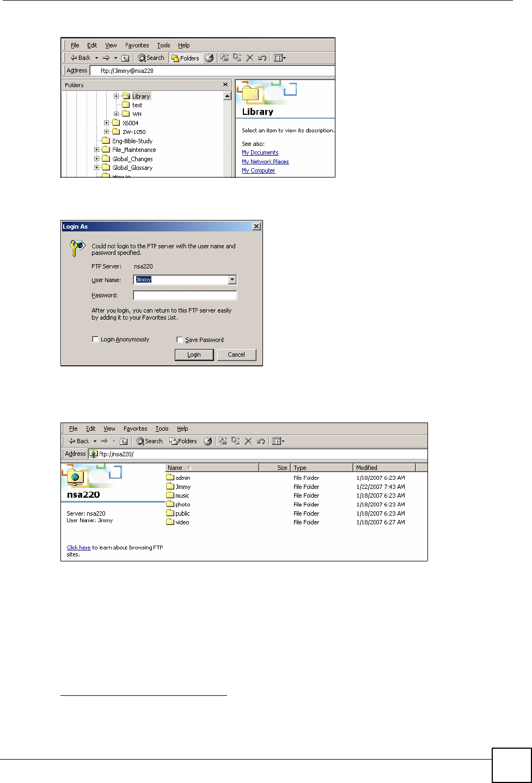Toggle Folders button in top Explorer toolbar

click(x=185, y=58)
